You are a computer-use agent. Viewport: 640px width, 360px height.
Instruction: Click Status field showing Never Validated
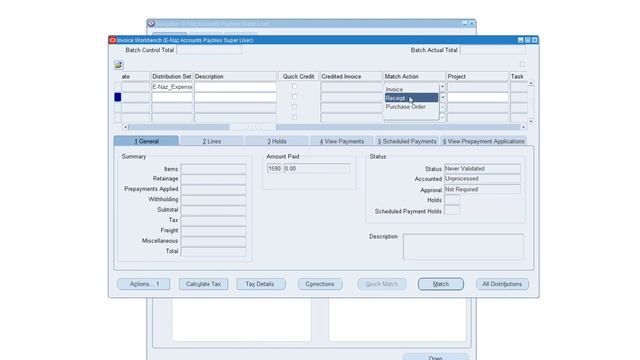pyautogui.click(x=482, y=169)
